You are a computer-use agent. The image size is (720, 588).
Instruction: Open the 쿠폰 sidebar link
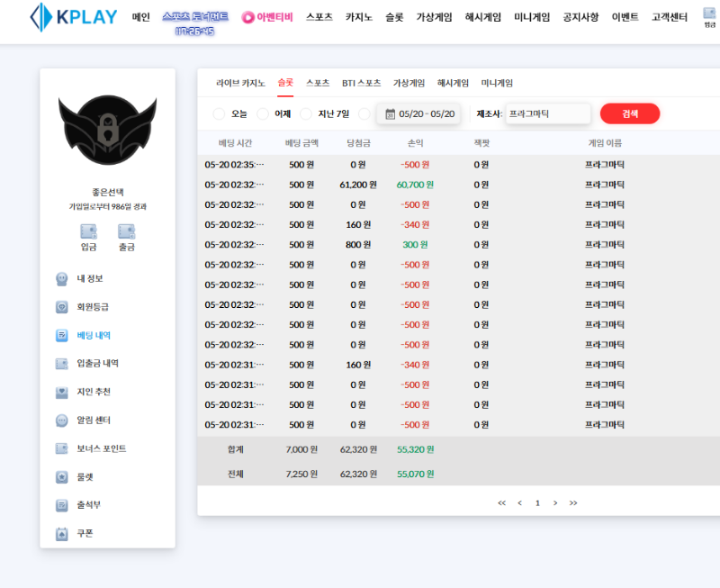pyautogui.click(x=85, y=533)
